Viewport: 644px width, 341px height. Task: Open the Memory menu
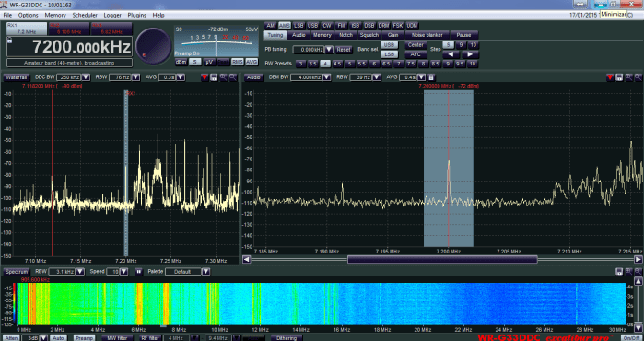tap(55, 15)
